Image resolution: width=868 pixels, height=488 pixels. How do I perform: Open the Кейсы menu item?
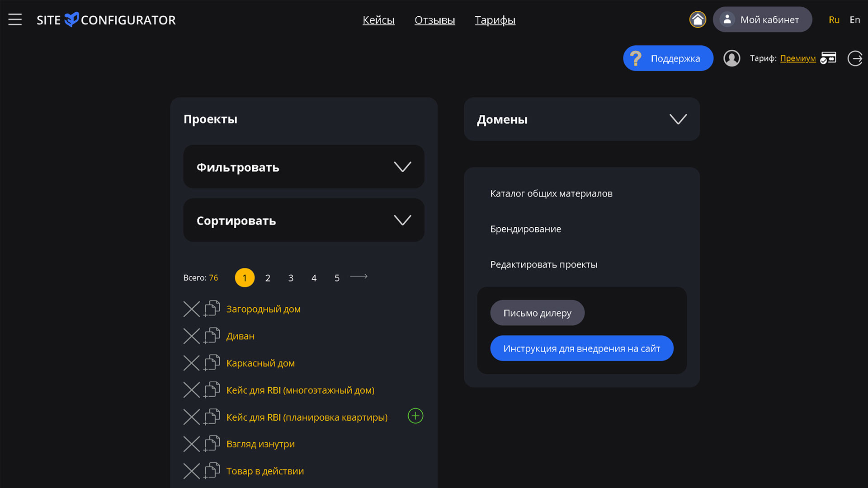378,20
